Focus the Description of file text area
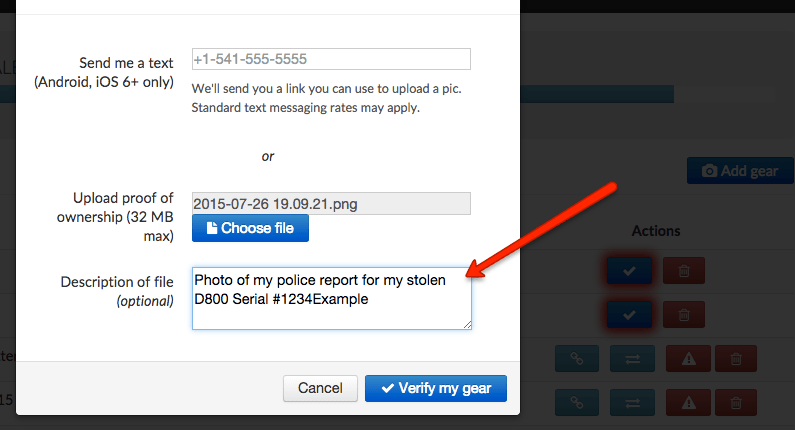Image resolution: width=795 pixels, height=430 pixels. (x=331, y=298)
